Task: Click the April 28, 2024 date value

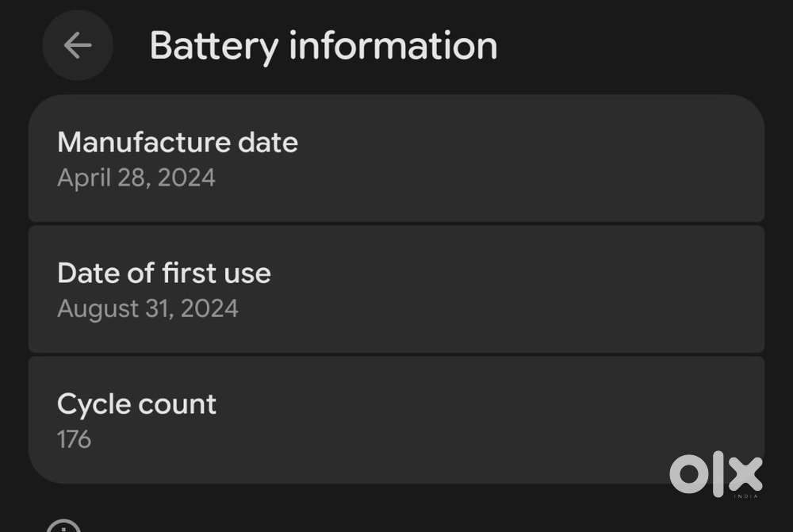Action: (x=136, y=177)
